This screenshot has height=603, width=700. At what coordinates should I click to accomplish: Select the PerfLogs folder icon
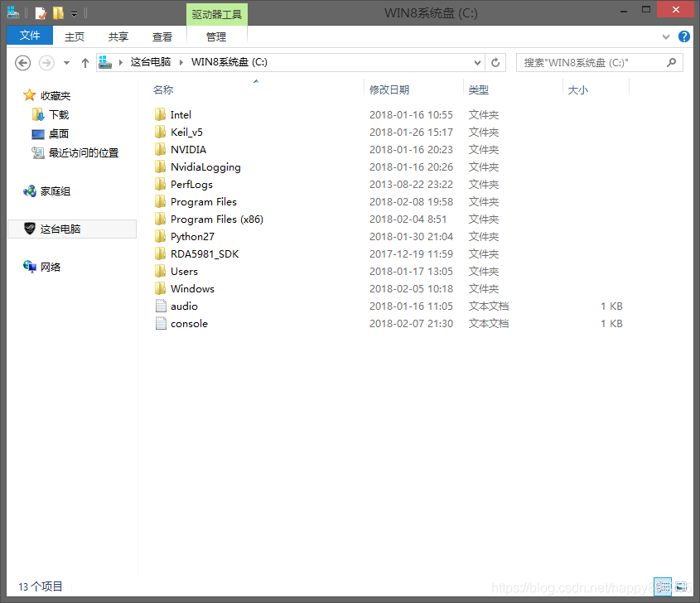160,185
